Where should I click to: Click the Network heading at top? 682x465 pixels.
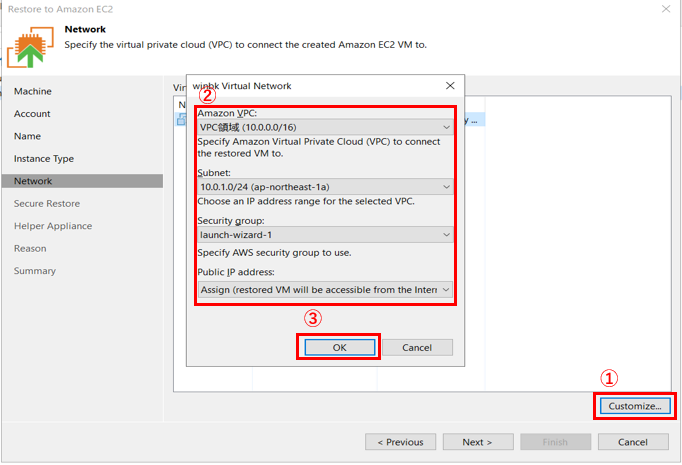(x=85, y=29)
